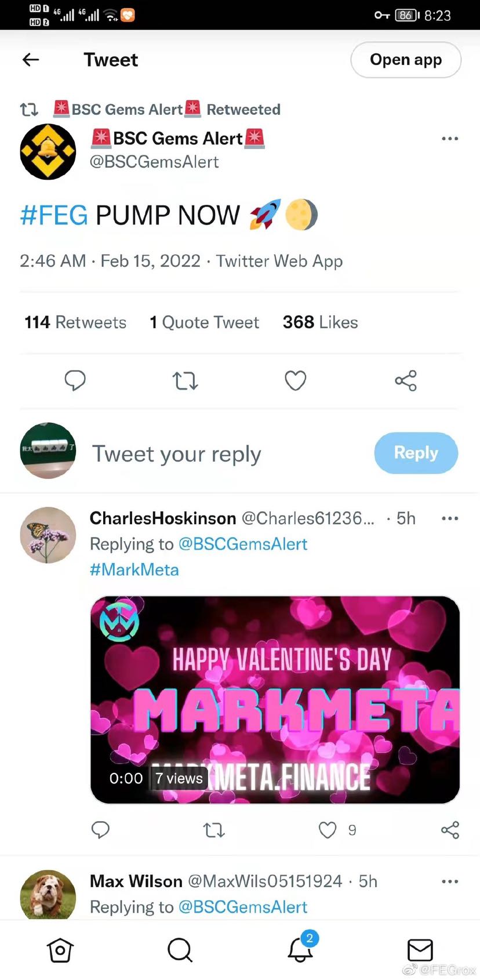The height and width of the screenshot is (980, 480).
Task: Open more options on BSC Gems Alert tweet
Action: 450,139
